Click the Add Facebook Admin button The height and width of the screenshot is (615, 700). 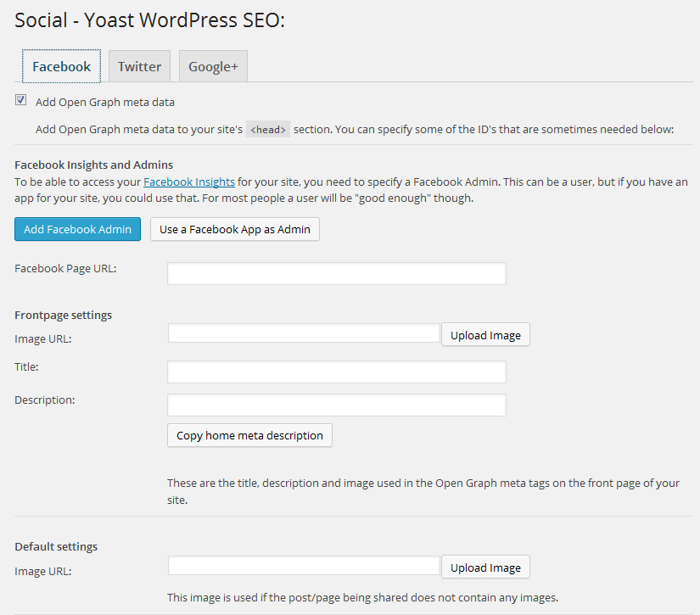point(77,229)
